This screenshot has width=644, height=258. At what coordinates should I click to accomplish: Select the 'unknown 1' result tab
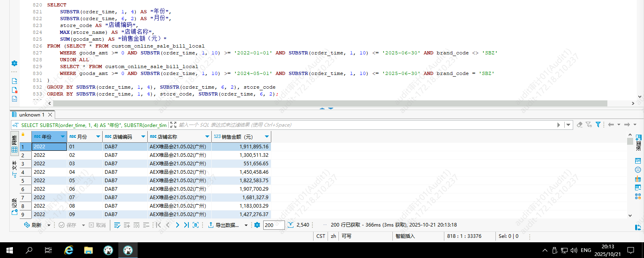(31, 115)
